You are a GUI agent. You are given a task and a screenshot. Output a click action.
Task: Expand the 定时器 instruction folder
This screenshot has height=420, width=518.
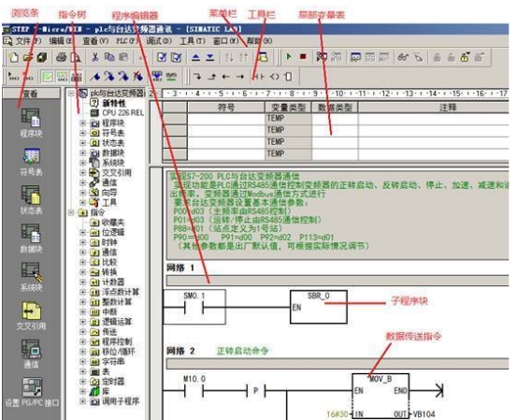82,382
